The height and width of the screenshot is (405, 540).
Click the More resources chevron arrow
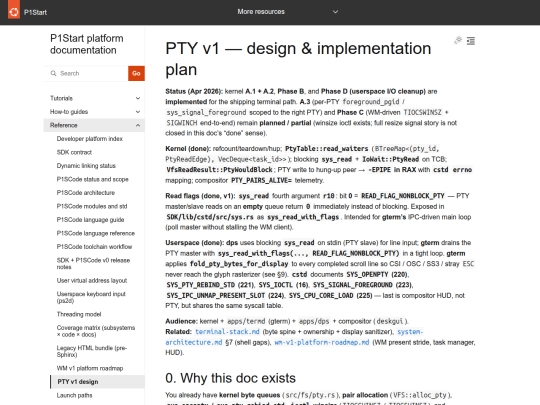click(335, 12)
